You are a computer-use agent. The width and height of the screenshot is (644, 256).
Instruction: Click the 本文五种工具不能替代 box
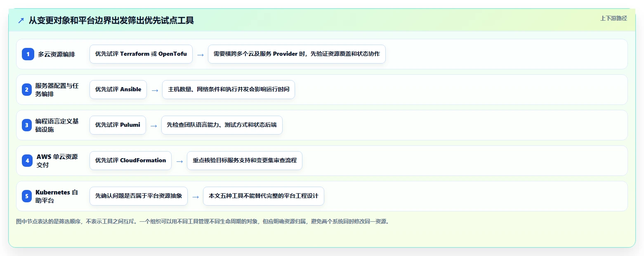(x=264, y=196)
